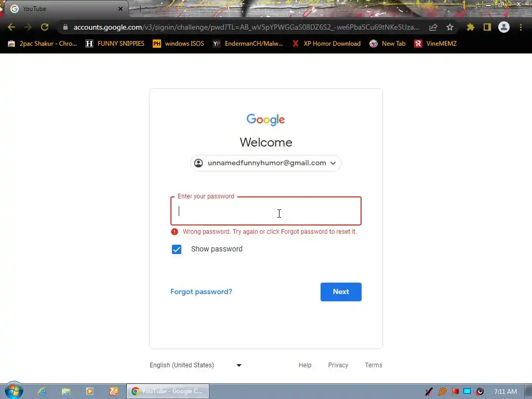Open the 7:11 AM clock
532x399 pixels.
pyautogui.click(x=506, y=392)
